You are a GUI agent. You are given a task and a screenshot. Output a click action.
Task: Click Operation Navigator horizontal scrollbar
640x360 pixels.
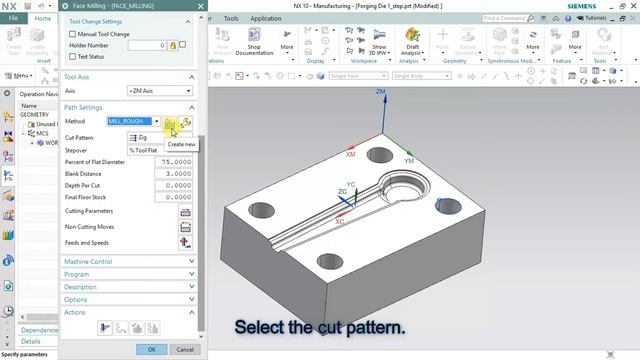pos(43,317)
